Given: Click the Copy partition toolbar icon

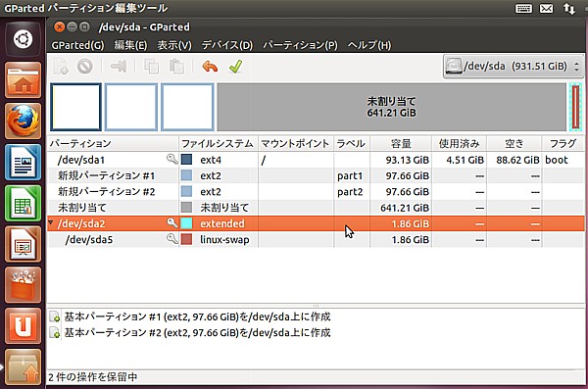Looking at the screenshot, I should point(151,67).
